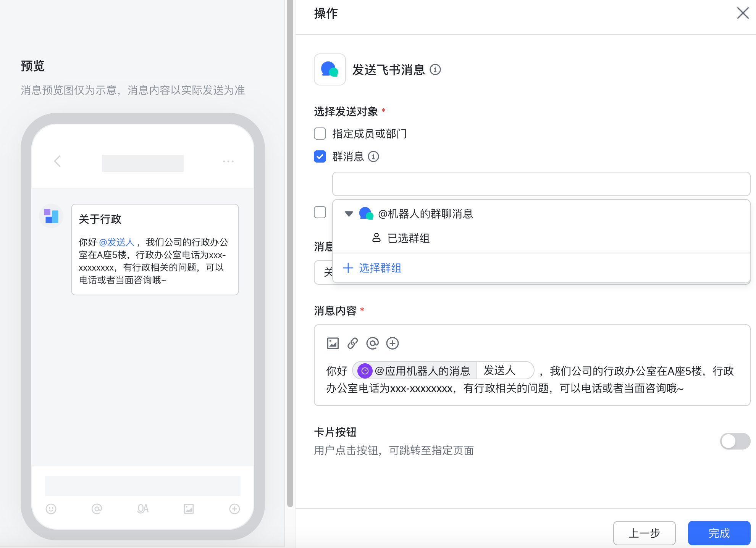Screen dimensions: 756x548
Task: Open the group message recipient dropdown field
Action: [541, 184]
